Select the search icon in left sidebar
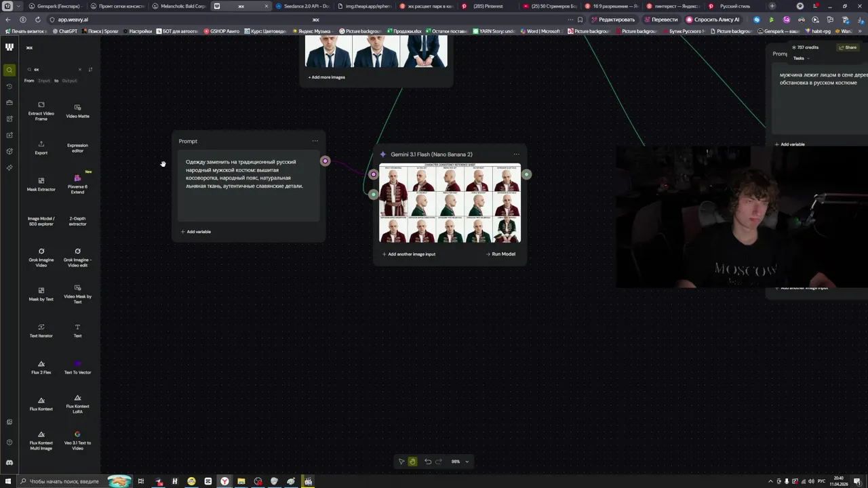 (9, 70)
